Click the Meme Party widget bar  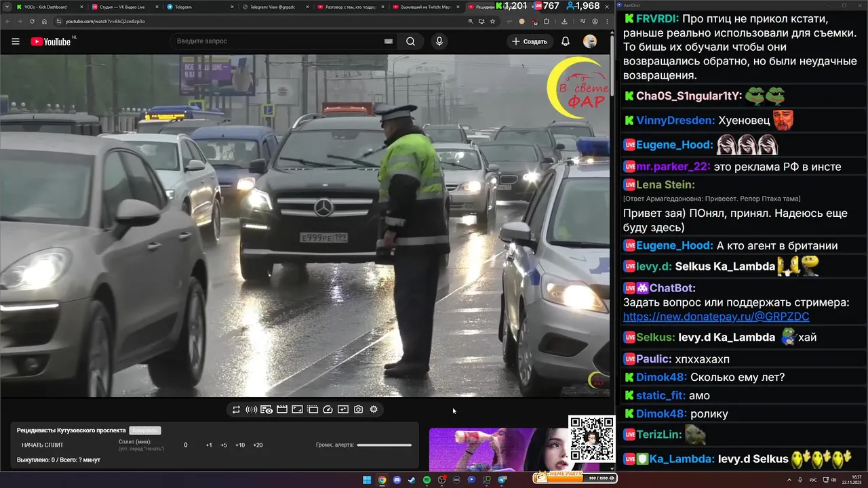(575, 478)
